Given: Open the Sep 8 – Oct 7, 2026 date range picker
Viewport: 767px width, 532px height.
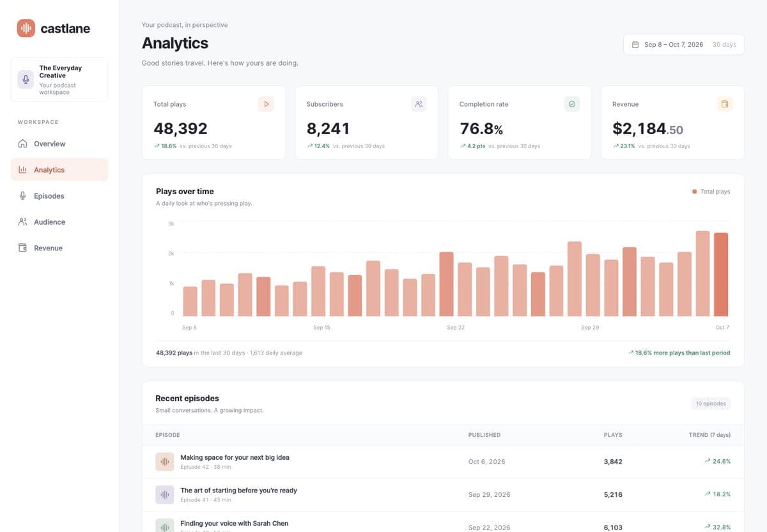Looking at the screenshot, I should [x=683, y=45].
